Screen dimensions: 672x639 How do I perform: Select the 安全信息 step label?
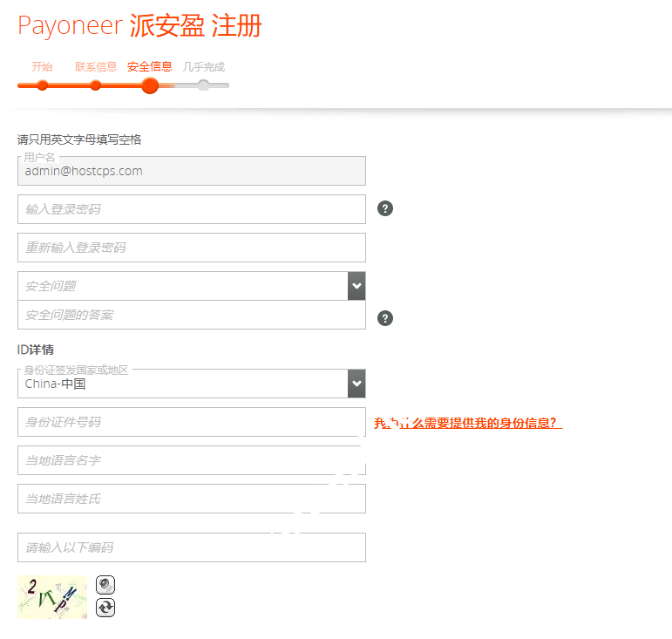(149, 66)
